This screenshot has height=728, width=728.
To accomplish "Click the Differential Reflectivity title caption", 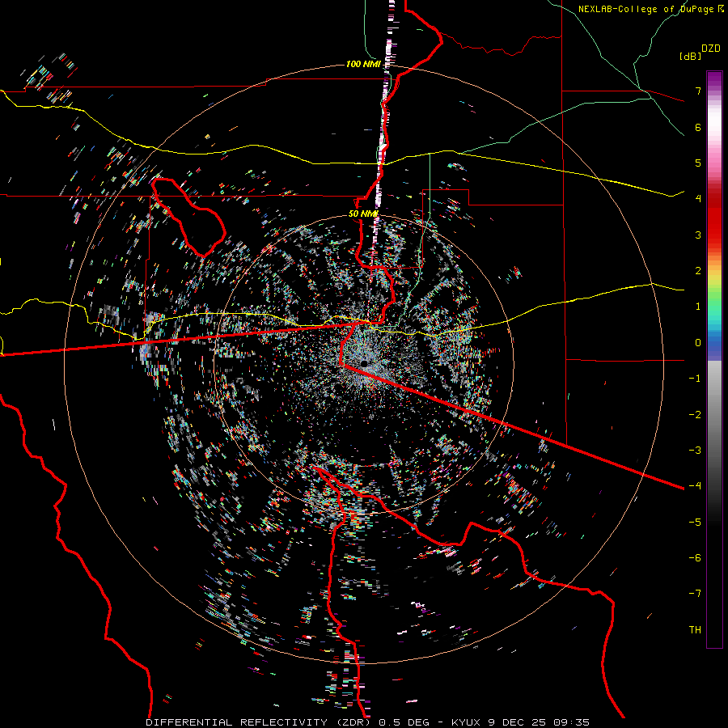I will [368, 722].
